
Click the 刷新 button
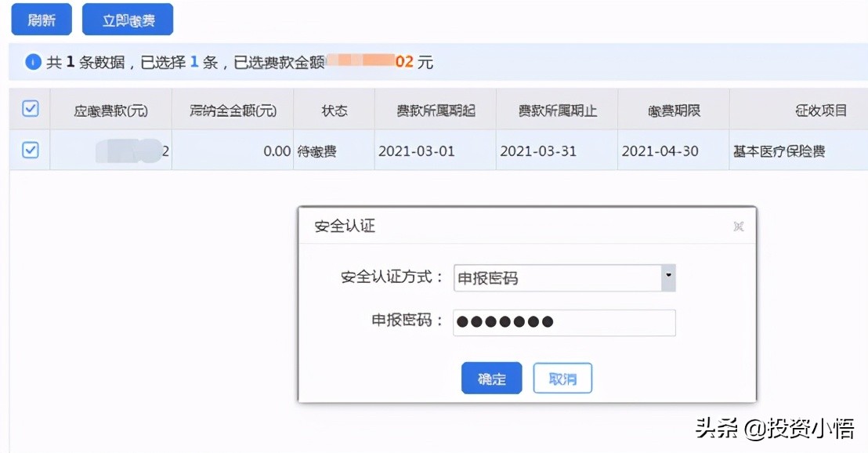[x=41, y=19]
